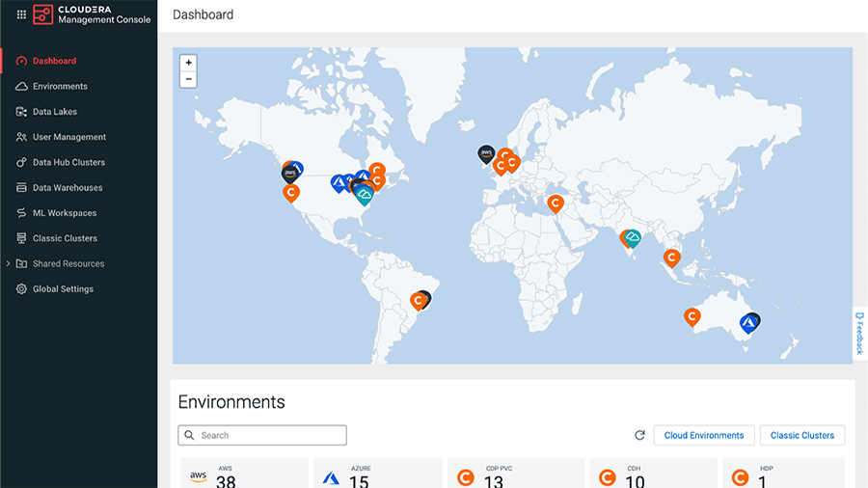
Task: Zoom out the map with minus button
Action: (188, 79)
